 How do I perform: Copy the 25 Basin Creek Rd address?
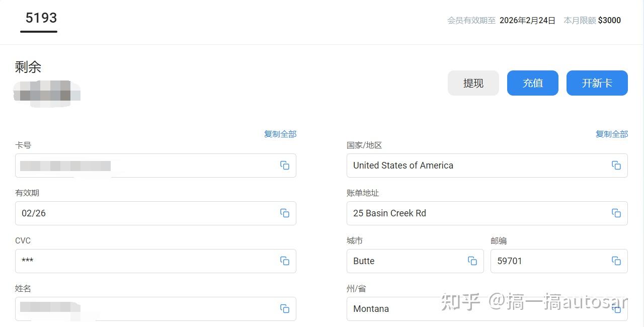[616, 213]
